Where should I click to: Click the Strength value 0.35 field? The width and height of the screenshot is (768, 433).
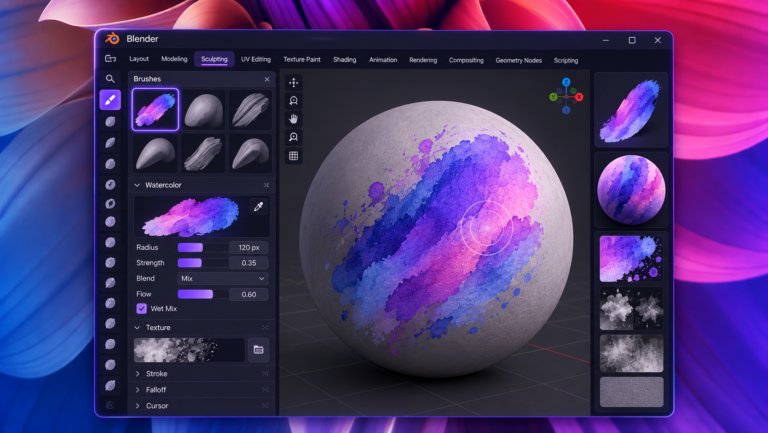tap(249, 263)
